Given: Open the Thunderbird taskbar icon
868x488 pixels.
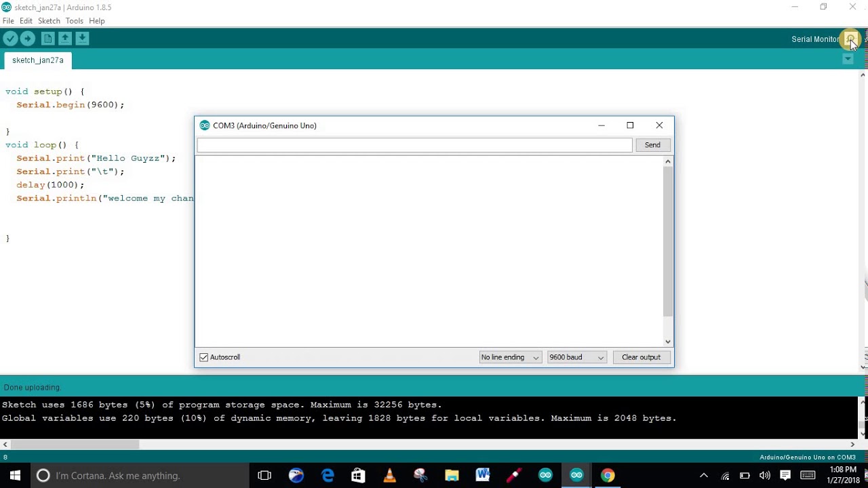Looking at the screenshot, I should click(296, 475).
